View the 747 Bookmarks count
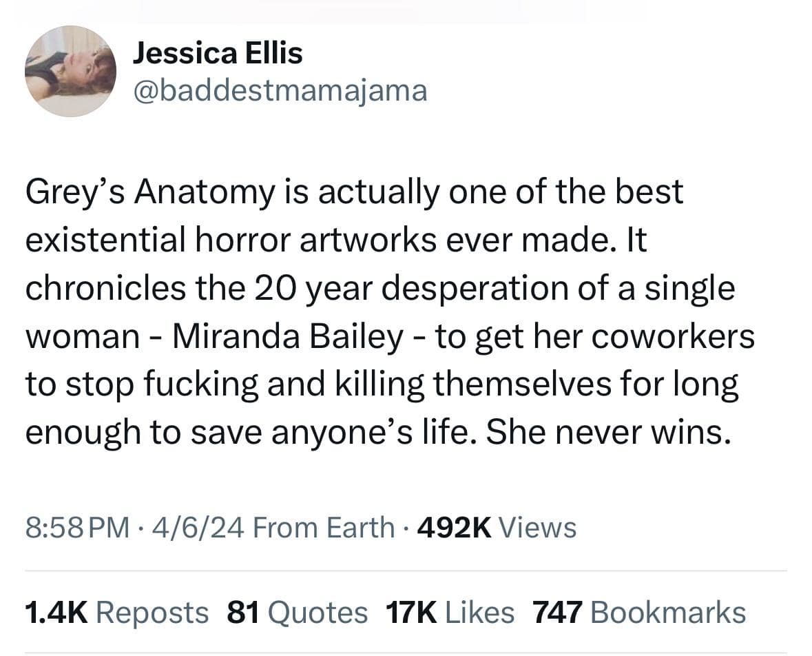 [638, 612]
